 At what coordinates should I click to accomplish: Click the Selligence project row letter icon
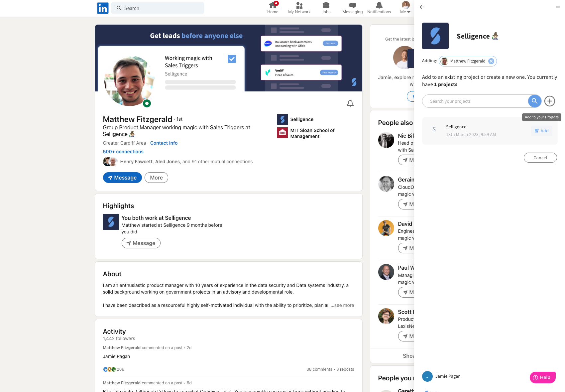point(434,129)
